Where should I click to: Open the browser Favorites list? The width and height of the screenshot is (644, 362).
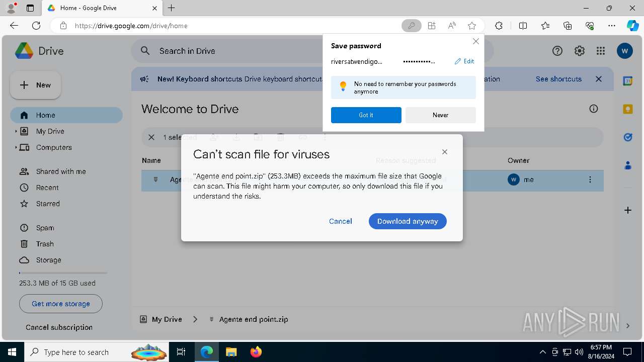(x=545, y=26)
